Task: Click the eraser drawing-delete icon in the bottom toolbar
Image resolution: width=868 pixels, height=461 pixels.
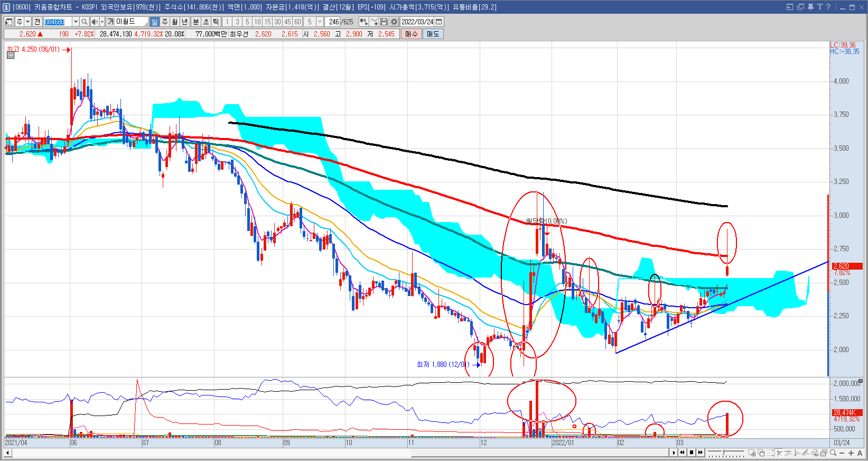Action: 815,453
